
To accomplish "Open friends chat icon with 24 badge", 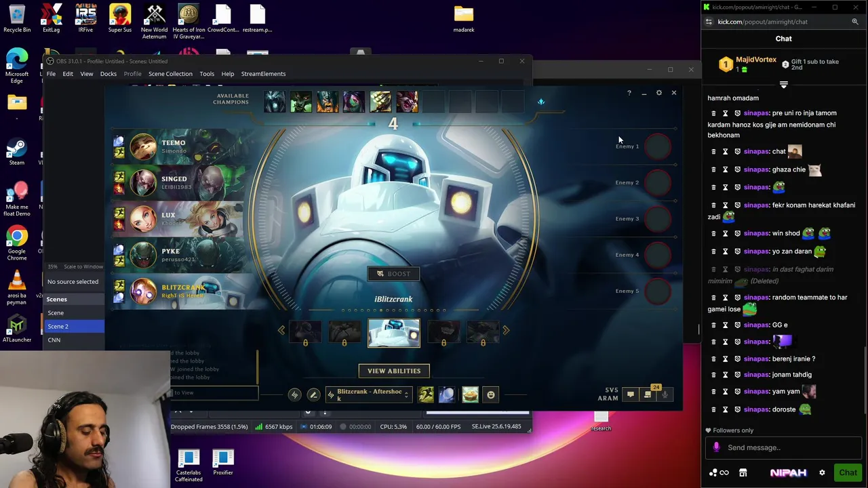I will pyautogui.click(x=648, y=394).
